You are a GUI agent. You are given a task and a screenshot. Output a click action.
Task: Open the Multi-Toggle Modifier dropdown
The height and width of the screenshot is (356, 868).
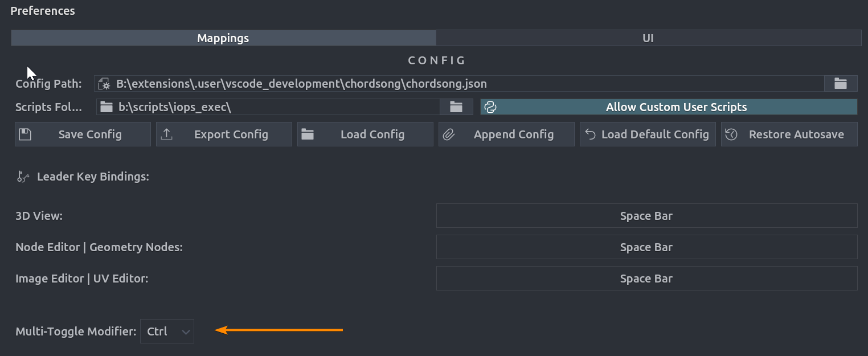167,331
